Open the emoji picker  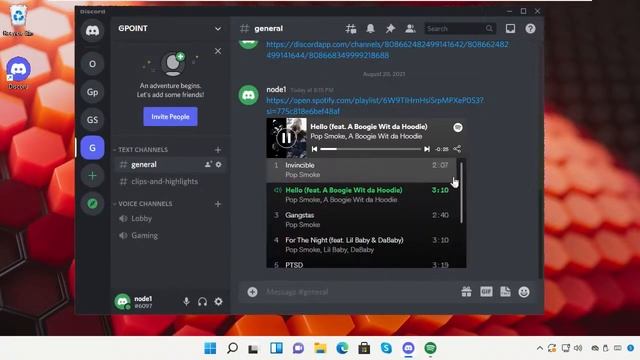pyautogui.click(x=524, y=292)
